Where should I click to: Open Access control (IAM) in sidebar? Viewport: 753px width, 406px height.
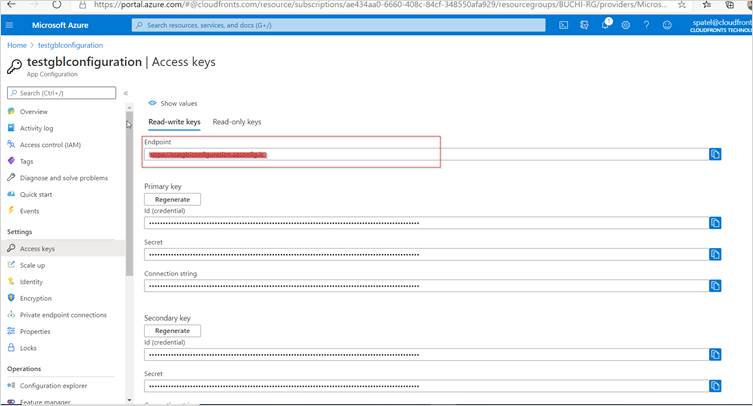click(50, 145)
